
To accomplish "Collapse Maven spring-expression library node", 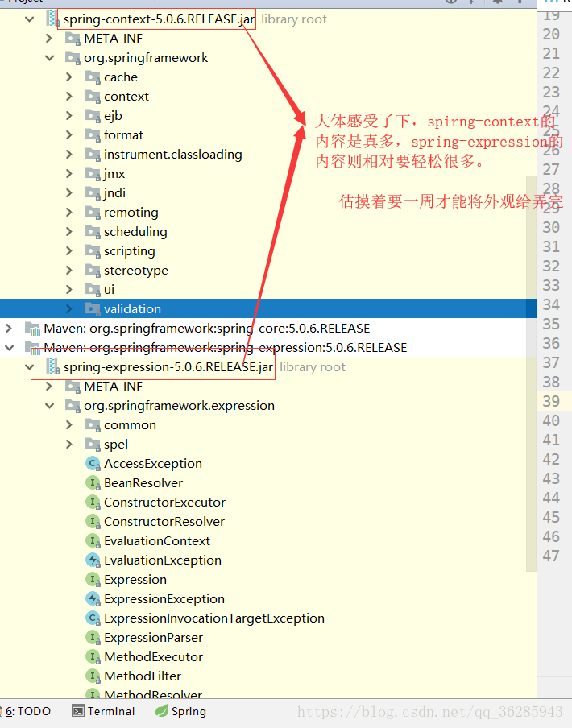I will click(10, 348).
